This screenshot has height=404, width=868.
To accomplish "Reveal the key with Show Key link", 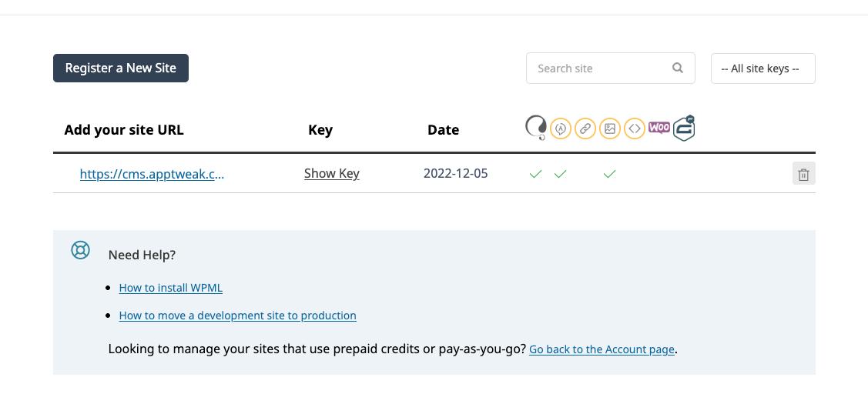I will pos(332,174).
